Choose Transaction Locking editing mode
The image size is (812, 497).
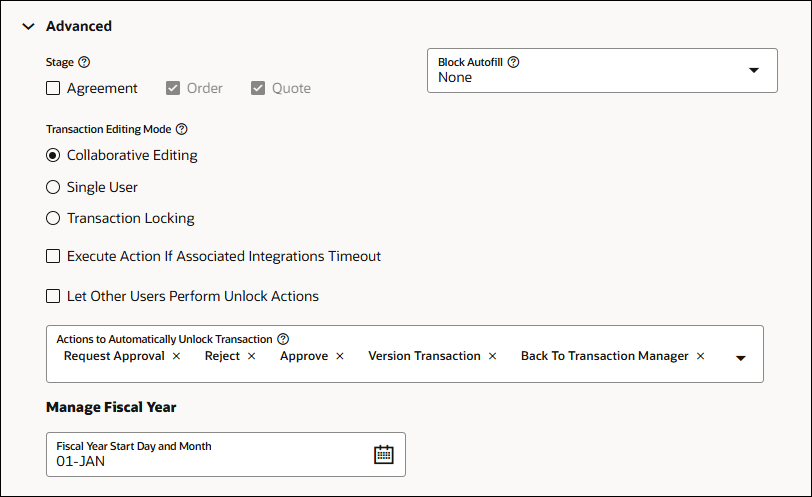tap(54, 218)
